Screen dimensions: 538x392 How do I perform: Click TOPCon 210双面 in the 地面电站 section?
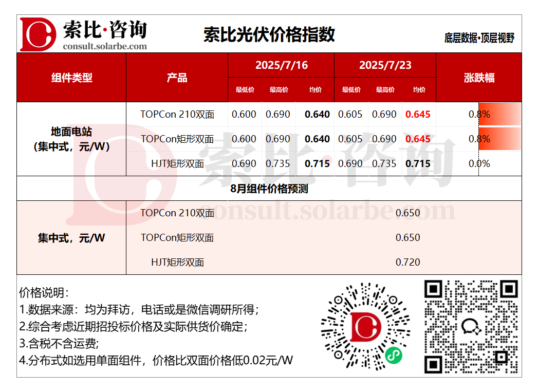pyautogui.click(x=177, y=114)
